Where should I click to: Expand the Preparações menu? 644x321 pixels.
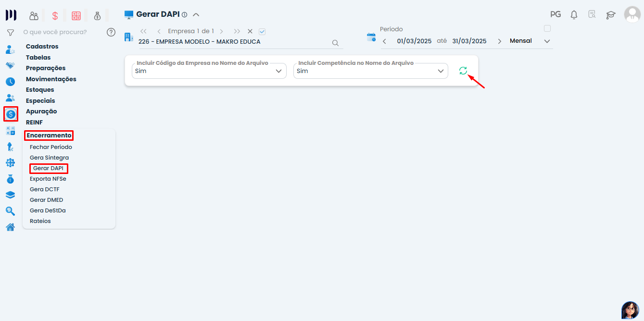click(46, 68)
